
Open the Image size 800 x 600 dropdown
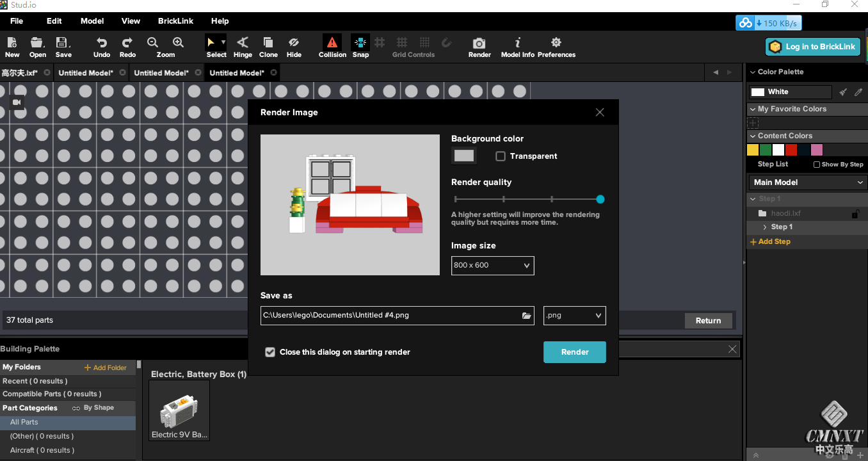[x=492, y=266]
